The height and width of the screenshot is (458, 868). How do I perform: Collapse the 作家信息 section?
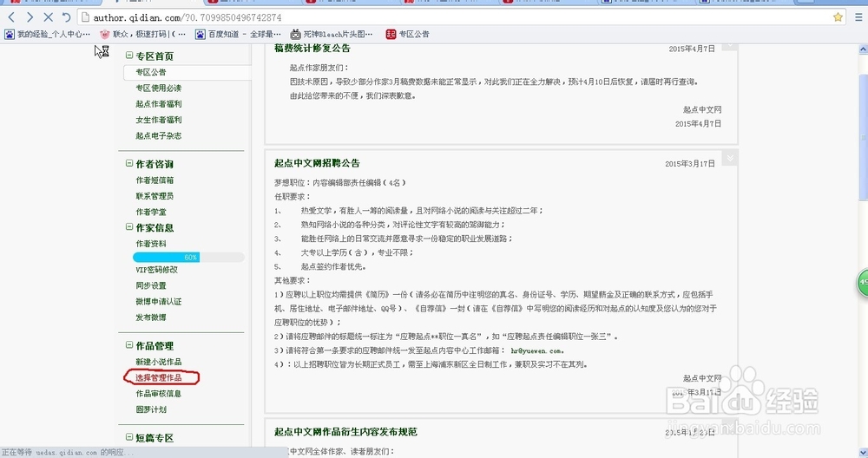click(129, 226)
